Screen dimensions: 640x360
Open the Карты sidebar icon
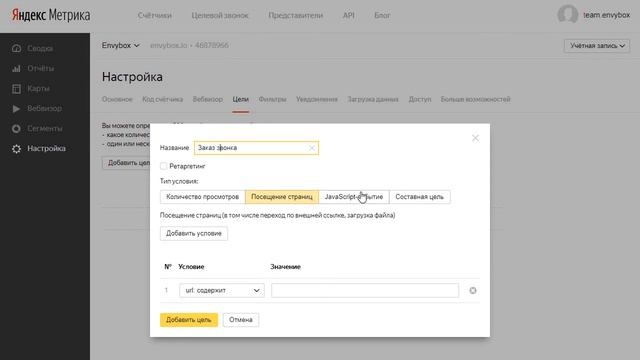point(16,89)
